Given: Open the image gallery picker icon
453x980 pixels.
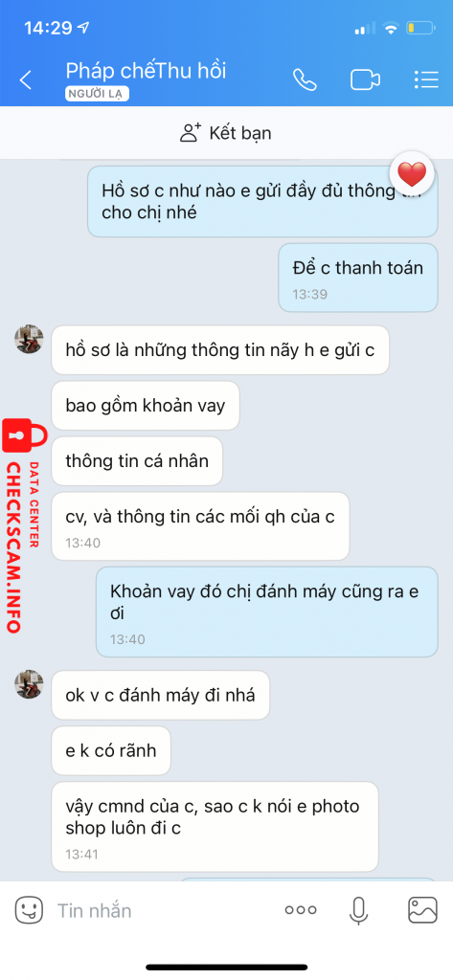Looking at the screenshot, I should pyautogui.click(x=423, y=910).
